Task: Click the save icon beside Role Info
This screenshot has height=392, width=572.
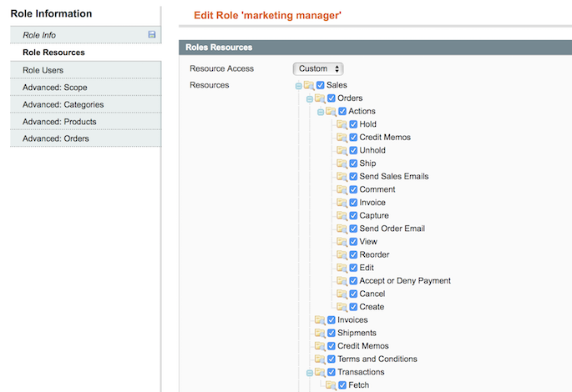Action: tap(151, 35)
